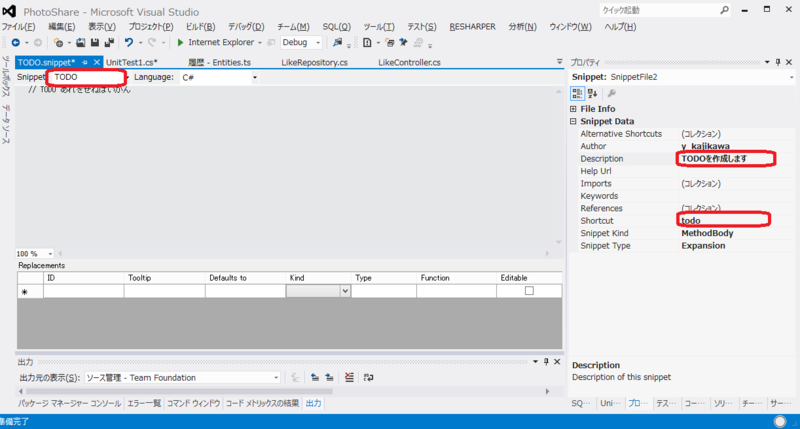800x429 pixels.
Task: Open the 100 % zoom dropdown
Action: (50, 254)
